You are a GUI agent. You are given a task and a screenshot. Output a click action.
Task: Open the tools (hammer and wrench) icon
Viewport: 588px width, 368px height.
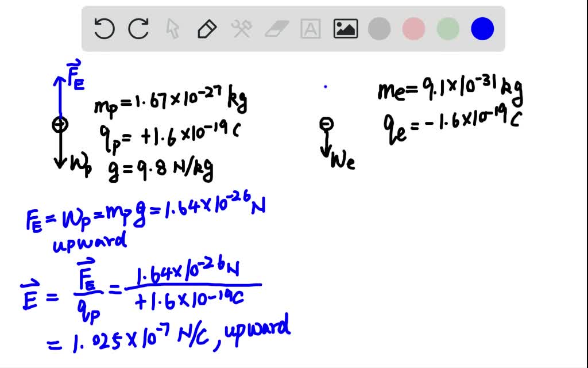pyautogui.click(x=242, y=28)
